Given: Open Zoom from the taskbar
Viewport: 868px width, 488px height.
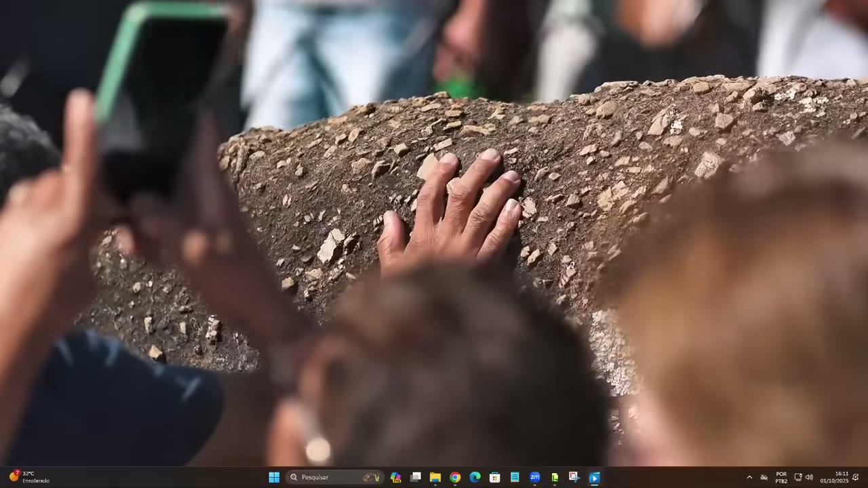Looking at the screenshot, I should click(534, 477).
